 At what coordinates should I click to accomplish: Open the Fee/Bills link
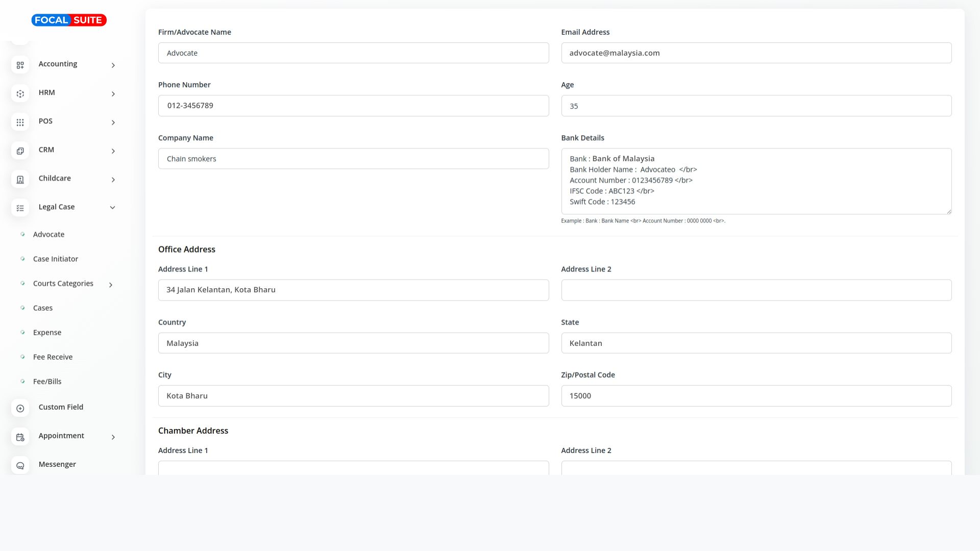point(47,381)
